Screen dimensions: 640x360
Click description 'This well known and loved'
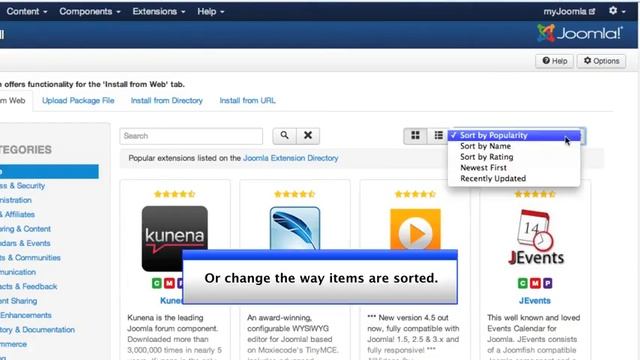pos(533,318)
